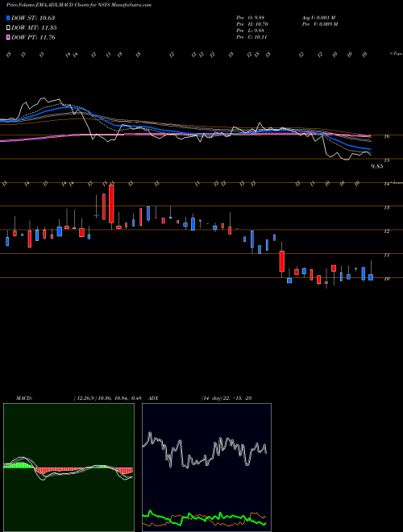
Task: Click the 9.85 last price label
Action: [377, 166]
